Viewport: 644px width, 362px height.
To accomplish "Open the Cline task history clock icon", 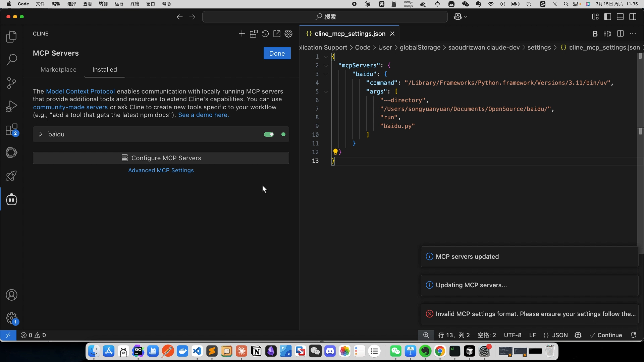I will (265, 34).
